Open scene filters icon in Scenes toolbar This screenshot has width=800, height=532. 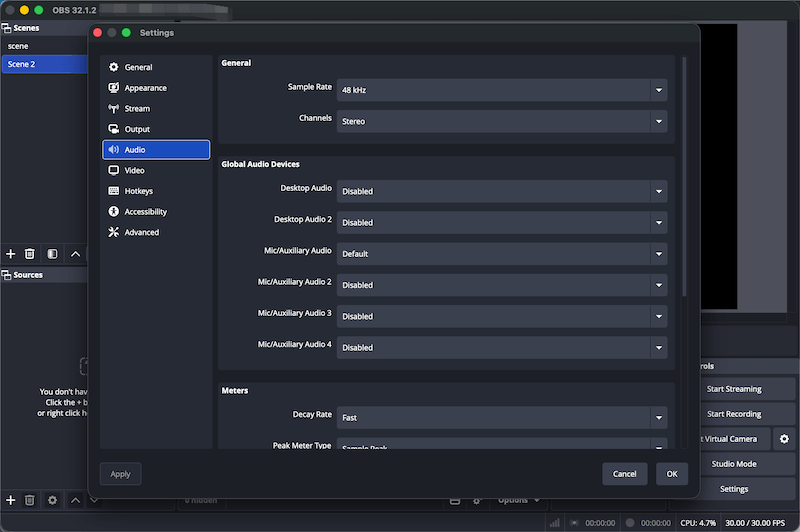click(52, 254)
